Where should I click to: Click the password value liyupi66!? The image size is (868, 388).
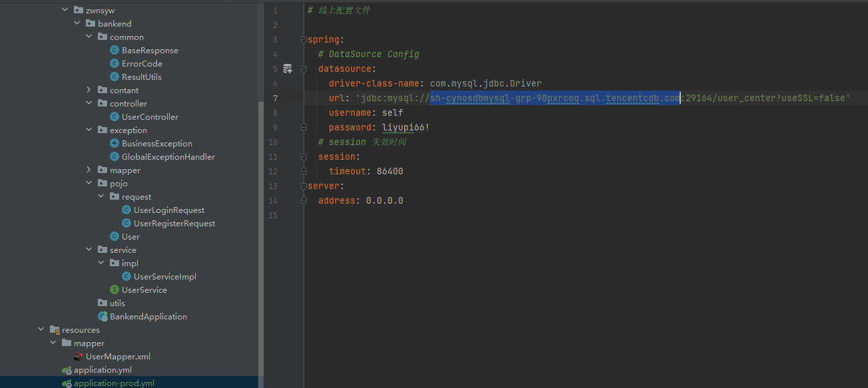[406, 127]
